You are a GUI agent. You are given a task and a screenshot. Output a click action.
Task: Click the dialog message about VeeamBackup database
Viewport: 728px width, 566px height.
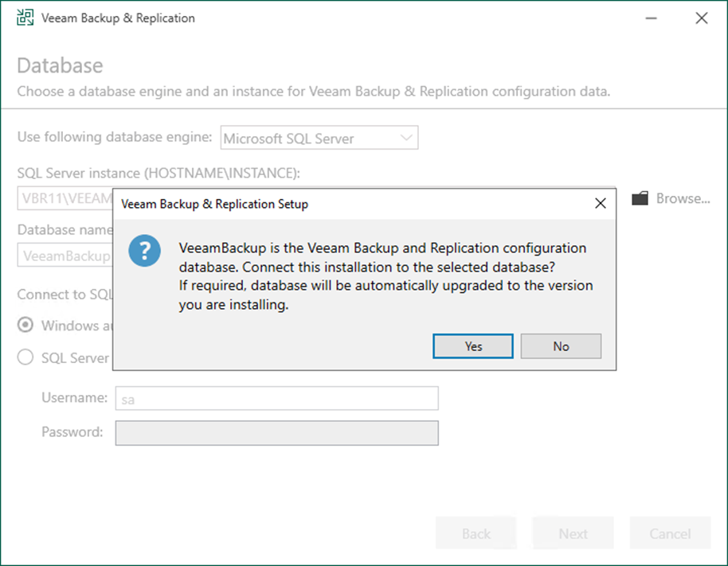[386, 276]
